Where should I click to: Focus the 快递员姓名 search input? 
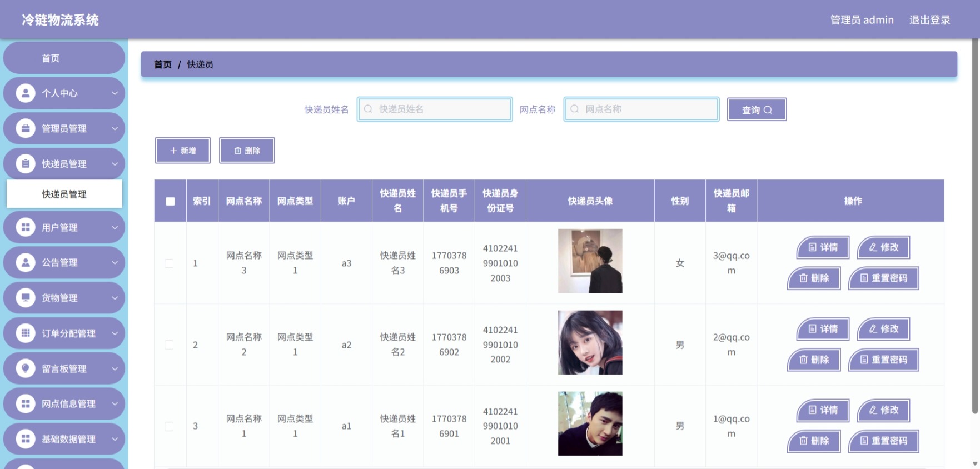[435, 109]
